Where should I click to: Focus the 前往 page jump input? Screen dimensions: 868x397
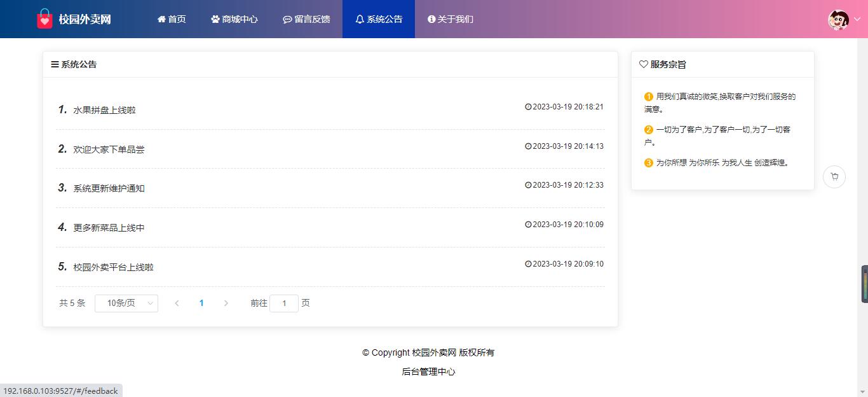(x=284, y=303)
